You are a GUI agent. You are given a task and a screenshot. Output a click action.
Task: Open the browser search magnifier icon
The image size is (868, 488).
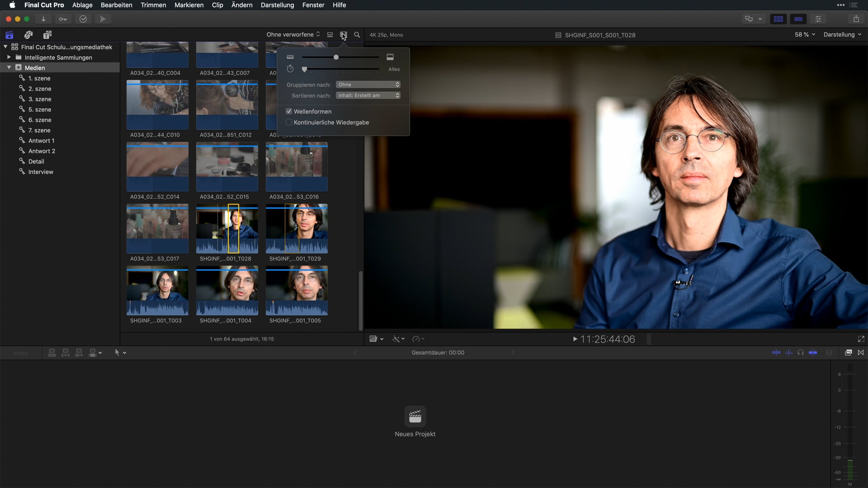click(357, 35)
